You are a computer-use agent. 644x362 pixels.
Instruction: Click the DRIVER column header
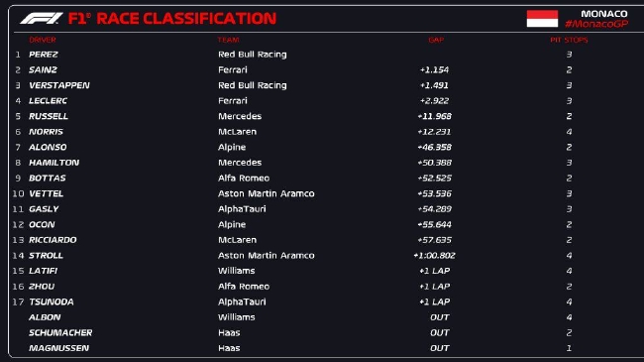43,40
